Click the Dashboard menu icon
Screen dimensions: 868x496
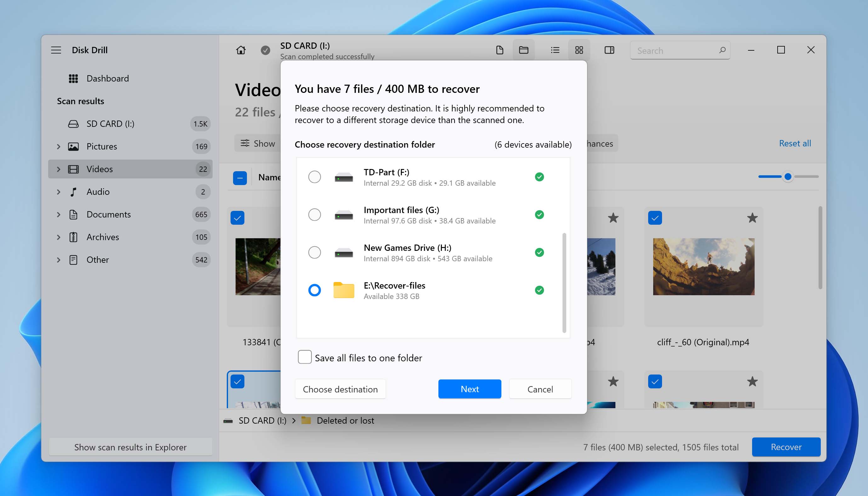[73, 78]
